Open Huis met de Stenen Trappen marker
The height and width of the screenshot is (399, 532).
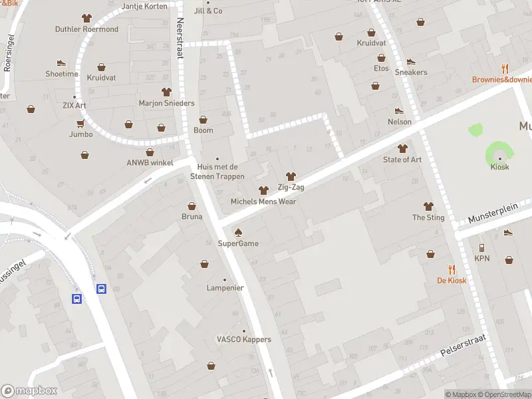click(x=217, y=159)
